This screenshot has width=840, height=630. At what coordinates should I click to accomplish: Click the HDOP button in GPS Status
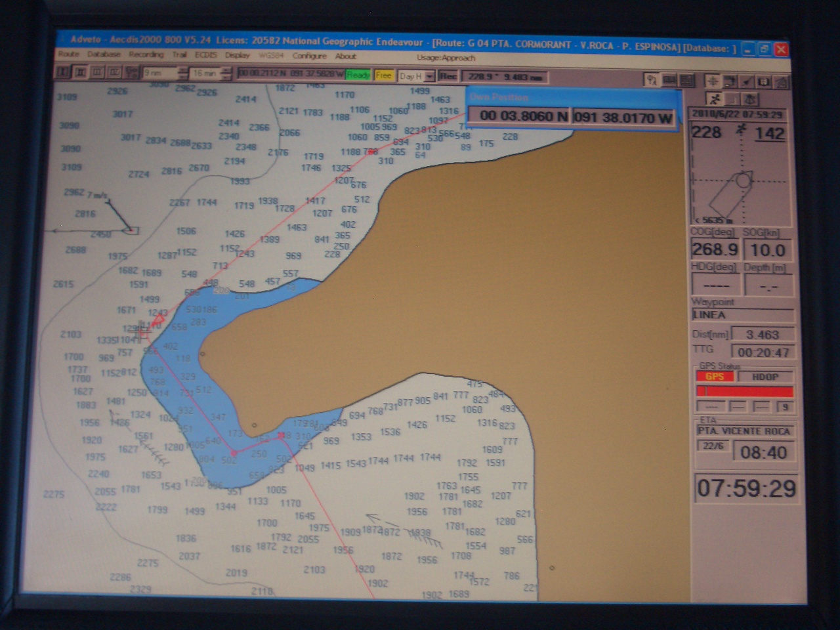coord(765,377)
